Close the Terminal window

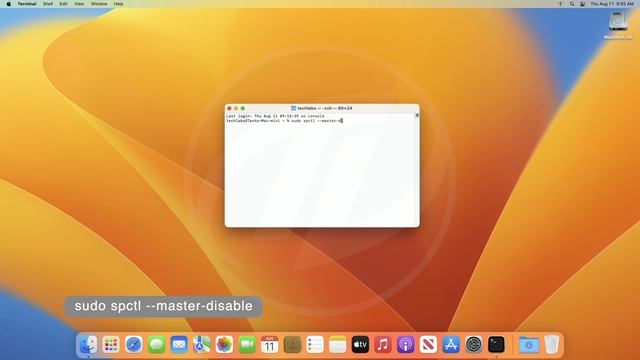coord(229,108)
